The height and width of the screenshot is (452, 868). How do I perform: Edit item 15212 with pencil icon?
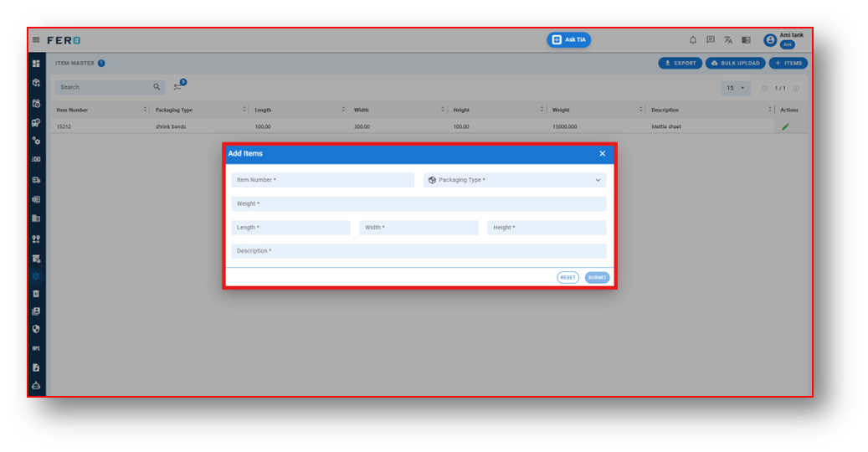pyautogui.click(x=785, y=126)
